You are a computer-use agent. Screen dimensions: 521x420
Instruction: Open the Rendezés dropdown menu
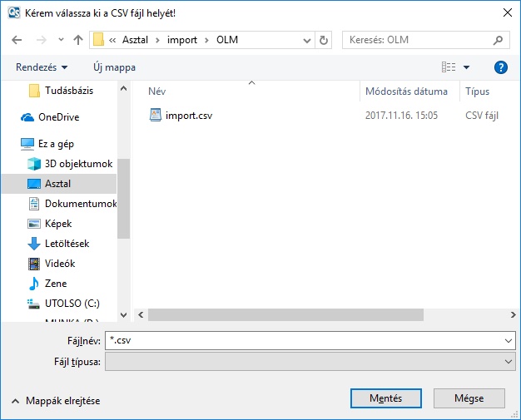coord(42,67)
